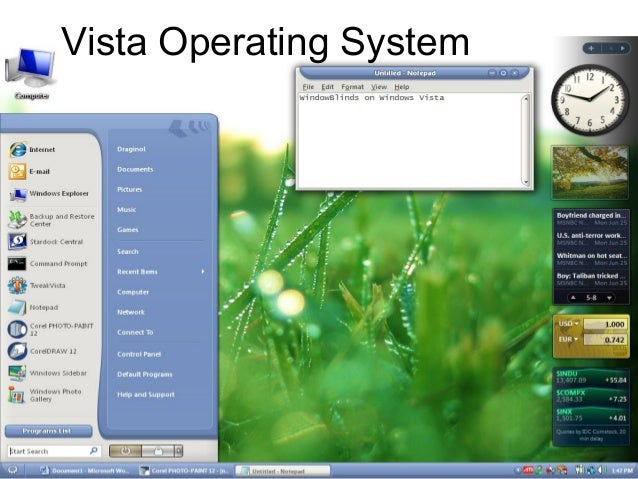The width and height of the screenshot is (638, 479).
Task: Open Network in Start menu
Action: 131,312
